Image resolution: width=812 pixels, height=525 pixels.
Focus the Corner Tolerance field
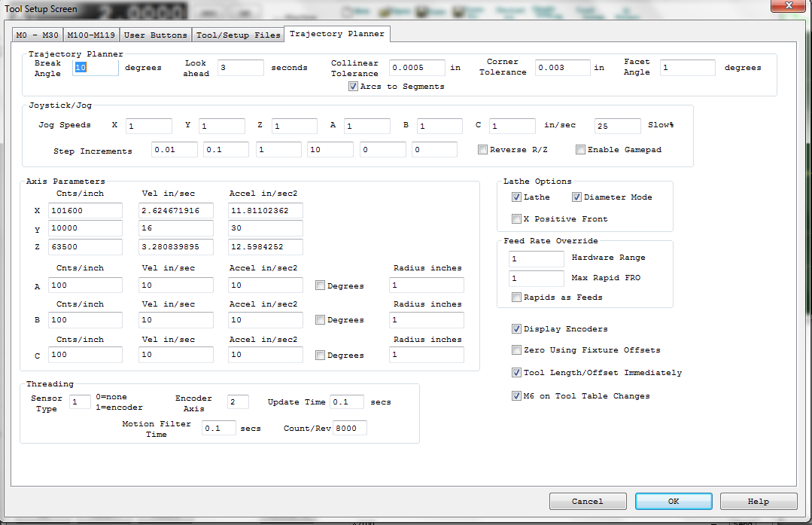tap(562, 68)
